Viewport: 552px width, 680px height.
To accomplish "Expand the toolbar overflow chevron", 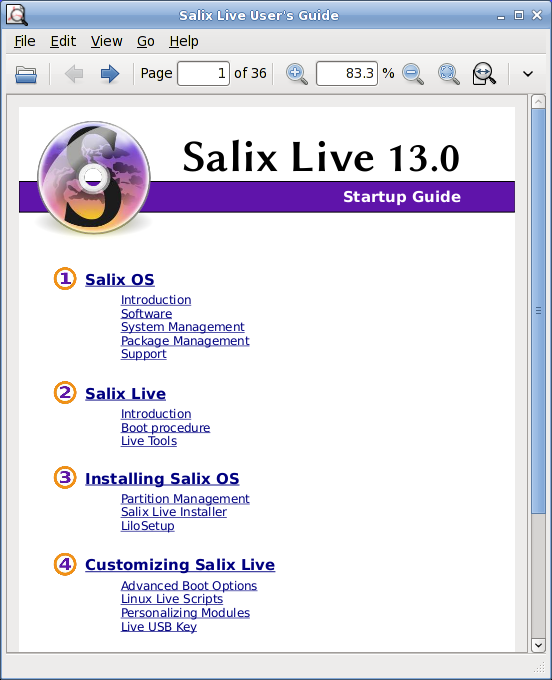I will pos(528,74).
